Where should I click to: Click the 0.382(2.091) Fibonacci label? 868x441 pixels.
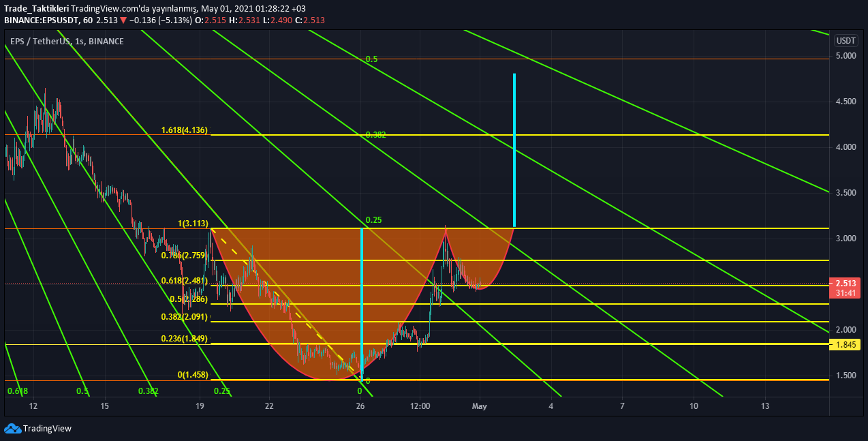[x=184, y=316]
